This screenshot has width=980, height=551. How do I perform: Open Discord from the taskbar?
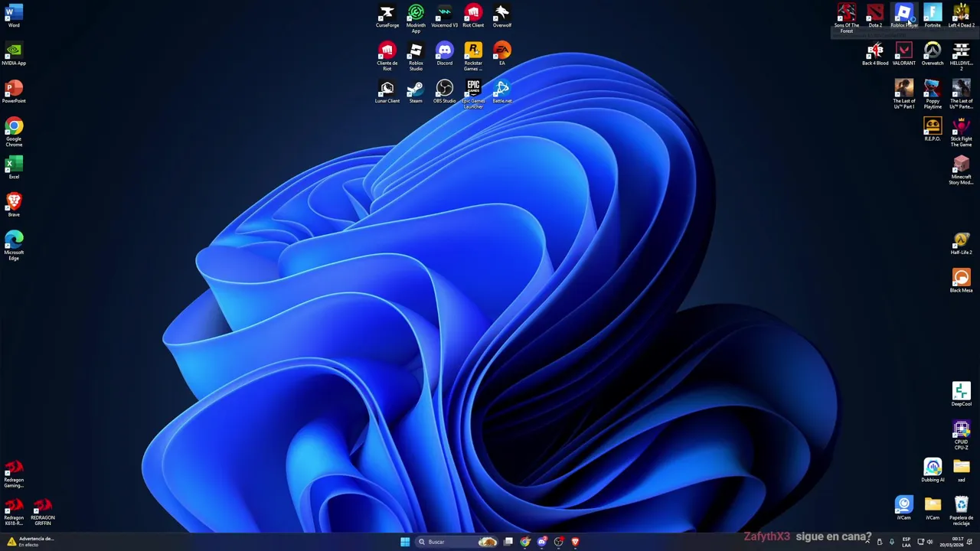[542, 542]
